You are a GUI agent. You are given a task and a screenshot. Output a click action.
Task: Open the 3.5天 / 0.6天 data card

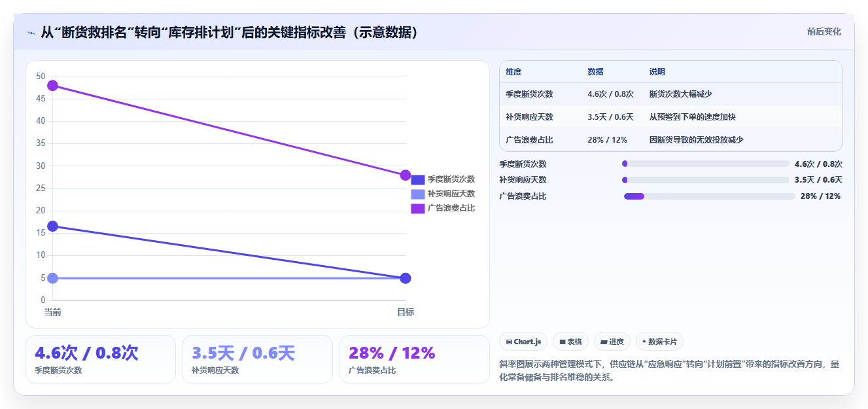pyautogui.click(x=258, y=359)
